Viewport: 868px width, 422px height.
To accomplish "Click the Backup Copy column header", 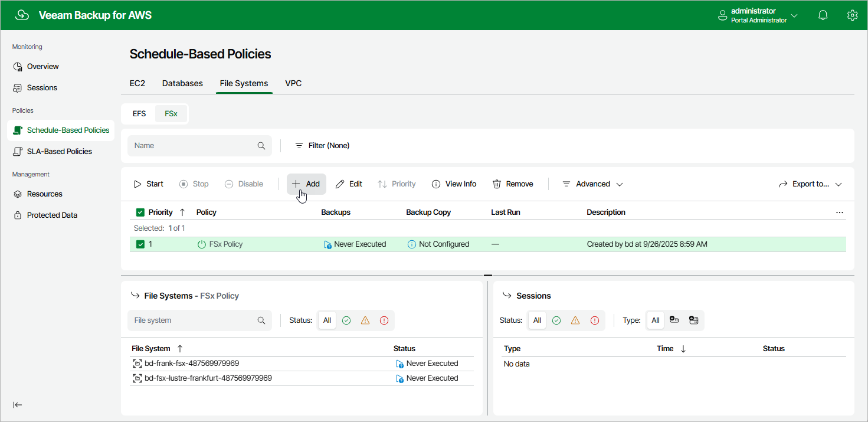I will click(428, 212).
